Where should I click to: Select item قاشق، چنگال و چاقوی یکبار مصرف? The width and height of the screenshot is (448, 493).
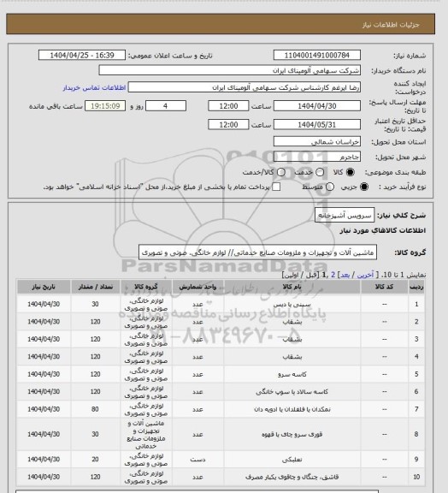click(x=292, y=477)
